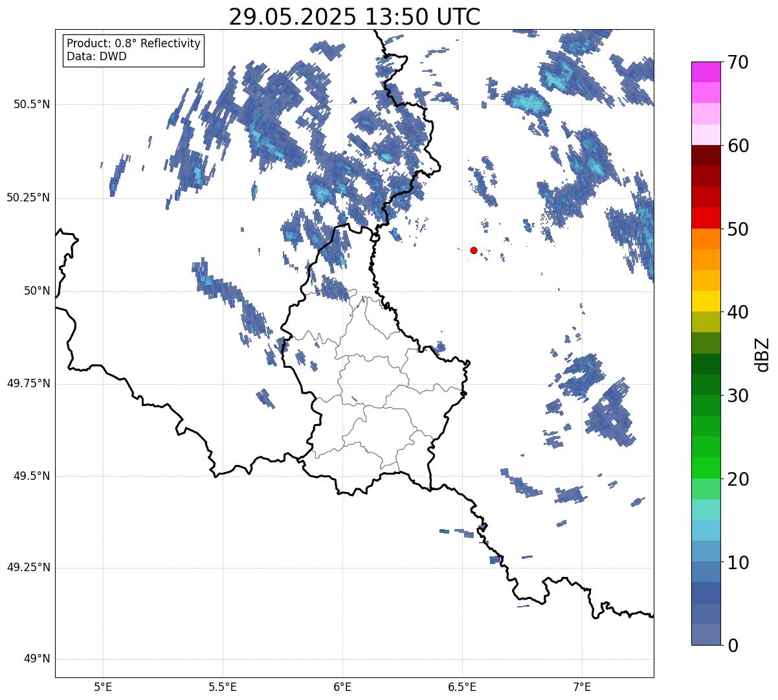Click the bright green swatch just above 20 dBZ

(x=706, y=468)
